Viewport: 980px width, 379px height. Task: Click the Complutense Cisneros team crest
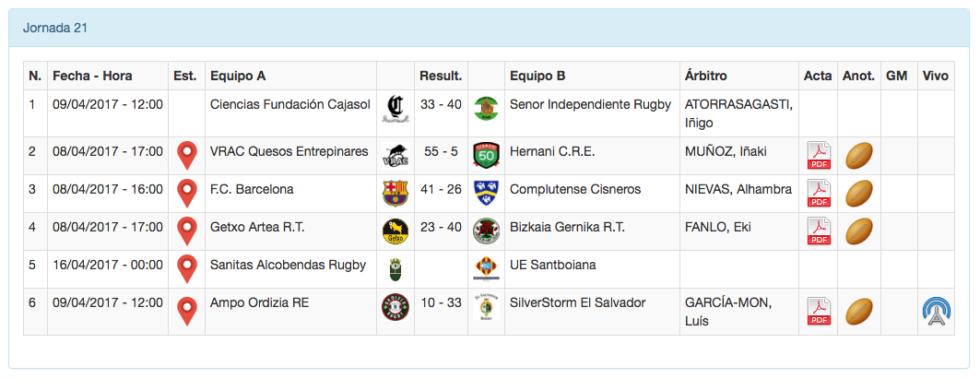click(x=485, y=193)
